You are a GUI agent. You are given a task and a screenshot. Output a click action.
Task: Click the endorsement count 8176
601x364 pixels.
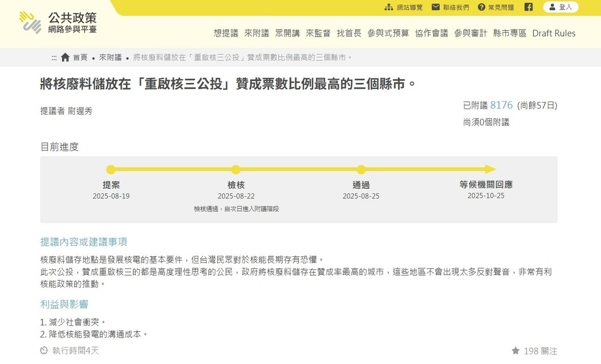[x=501, y=105]
